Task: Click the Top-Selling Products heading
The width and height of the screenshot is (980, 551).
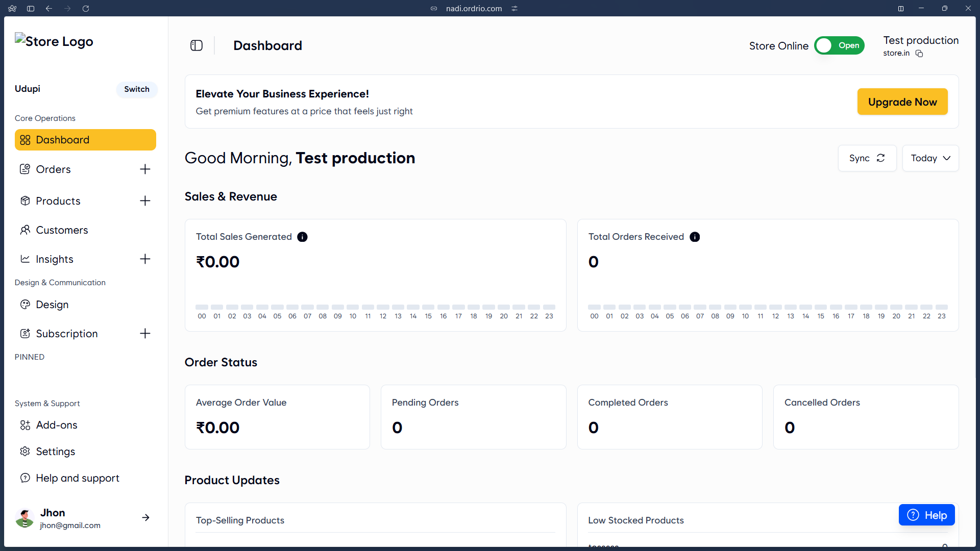Action: coord(240,520)
